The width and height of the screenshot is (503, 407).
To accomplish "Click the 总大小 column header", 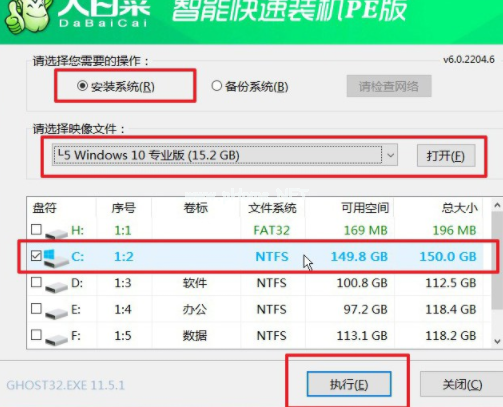I will pos(459,208).
